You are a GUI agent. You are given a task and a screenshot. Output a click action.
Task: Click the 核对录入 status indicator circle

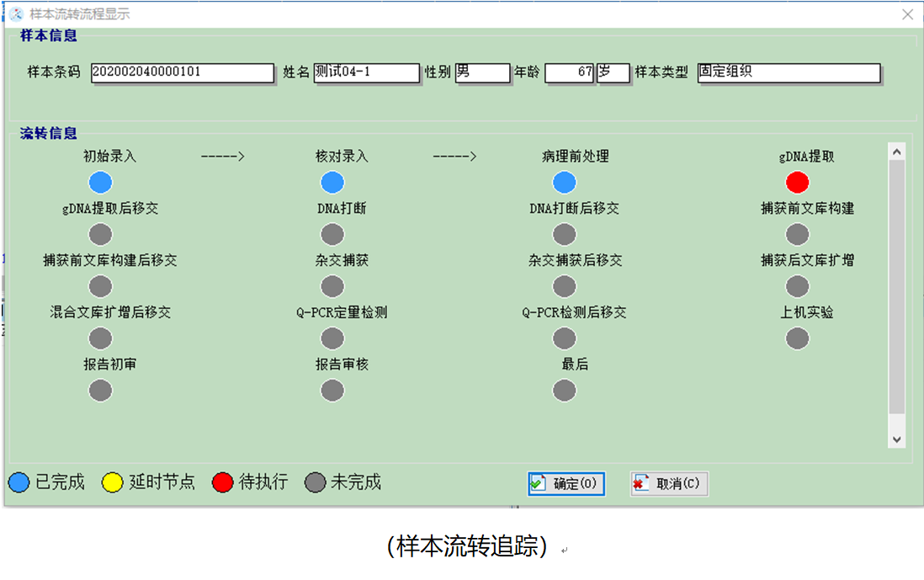[332, 182]
